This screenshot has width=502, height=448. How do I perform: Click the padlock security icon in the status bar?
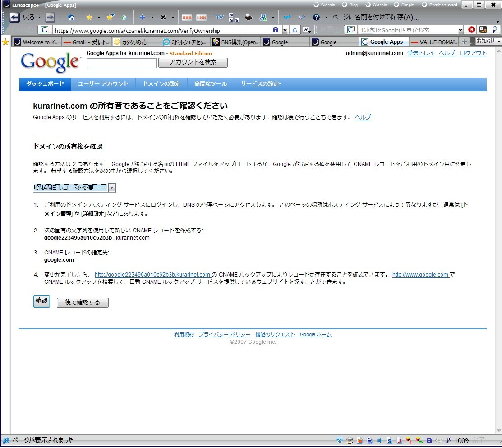point(429,441)
